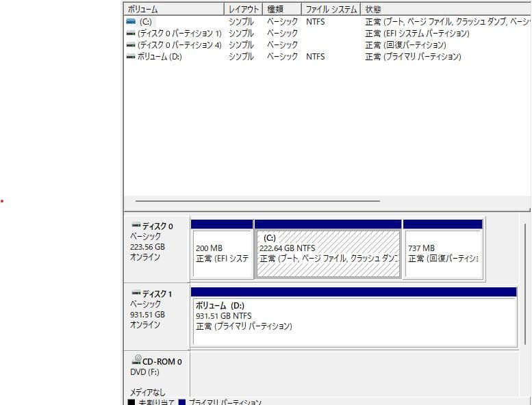Click ベーシック type cell in ボリューム (D:) row

click(282, 56)
